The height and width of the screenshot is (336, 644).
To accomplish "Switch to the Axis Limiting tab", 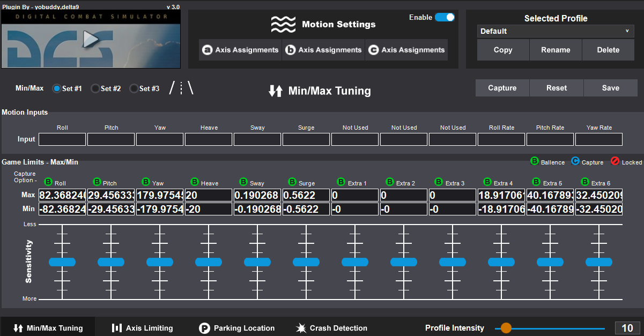I will click(x=142, y=328).
